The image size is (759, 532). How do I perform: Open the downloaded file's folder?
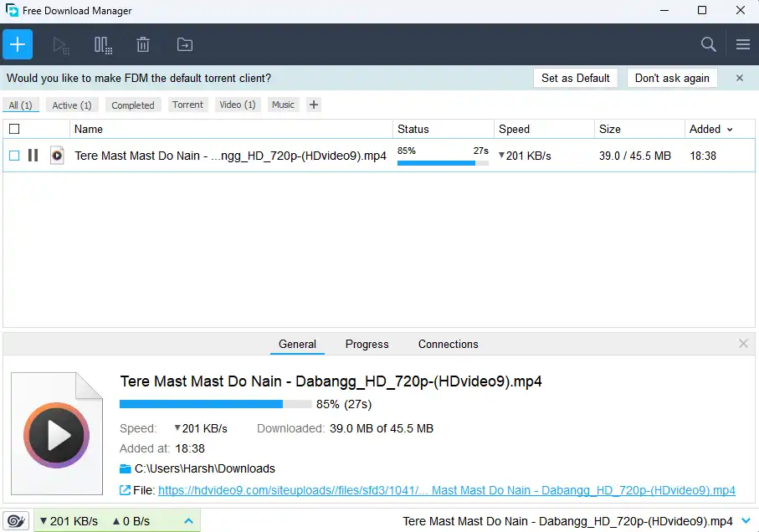184,44
